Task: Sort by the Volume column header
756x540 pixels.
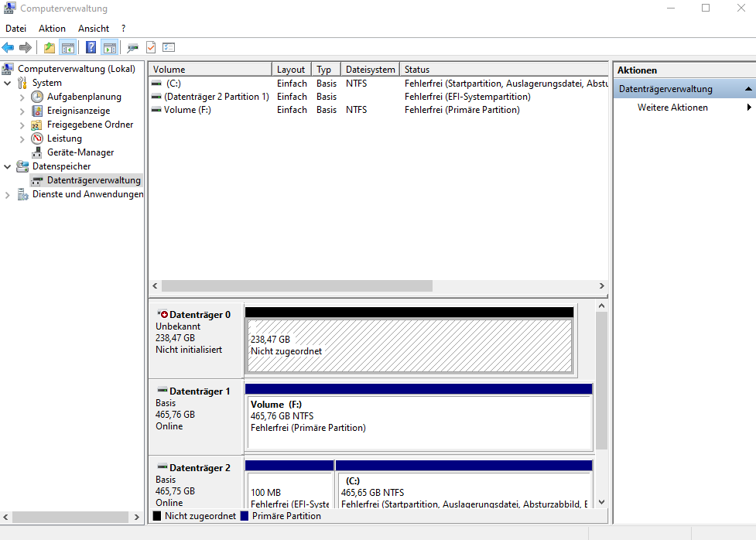Action: tap(210, 70)
